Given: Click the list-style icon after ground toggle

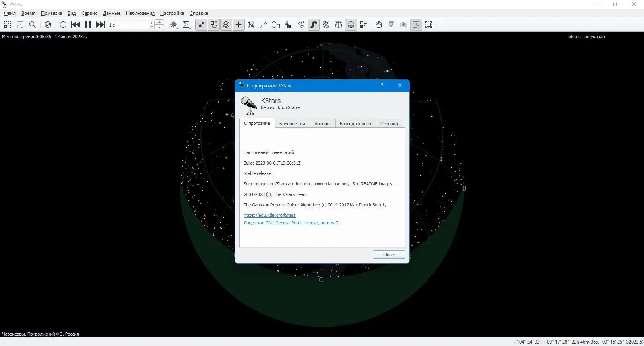Looking at the screenshot, I should click(x=363, y=25).
